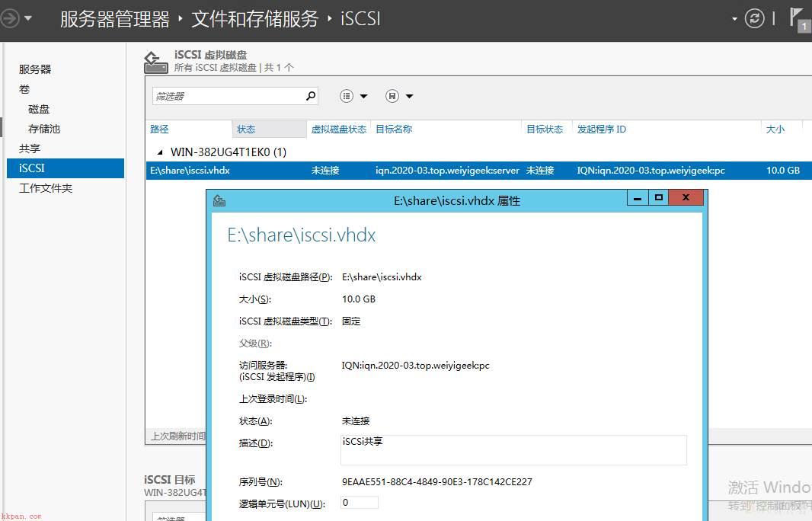Select E:\share\iscsi.vhdx row in table
The image size is (812, 521).
[478, 171]
